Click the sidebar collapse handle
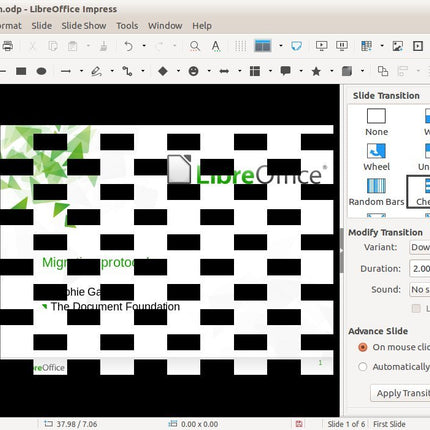The image size is (430, 430). (x=342, y=251)
